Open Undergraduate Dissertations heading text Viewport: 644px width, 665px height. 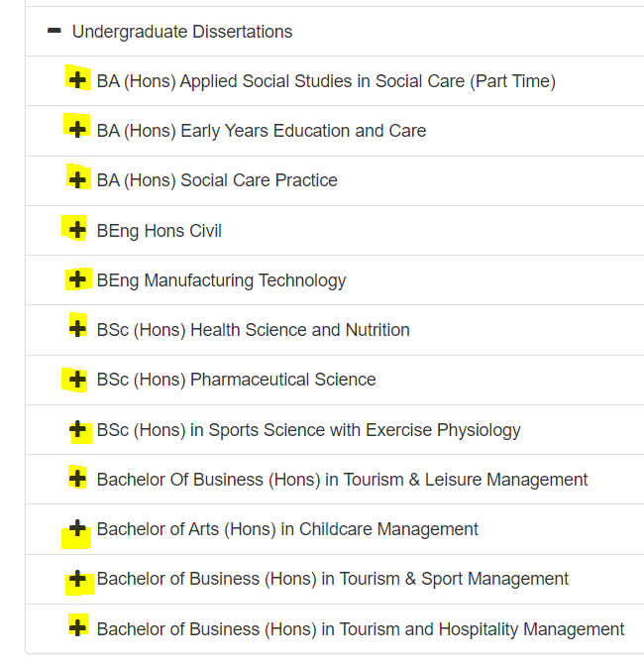(x=182, y=32)
